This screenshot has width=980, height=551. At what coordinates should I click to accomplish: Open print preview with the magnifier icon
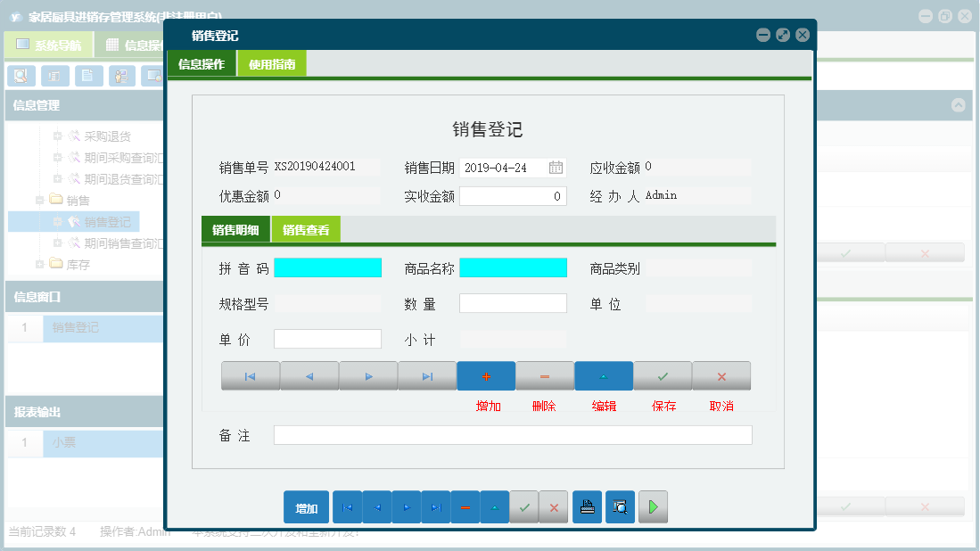tap(620, 506)
